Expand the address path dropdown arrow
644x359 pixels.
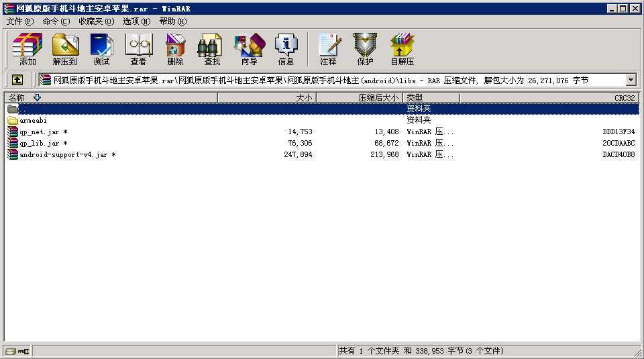631,80
